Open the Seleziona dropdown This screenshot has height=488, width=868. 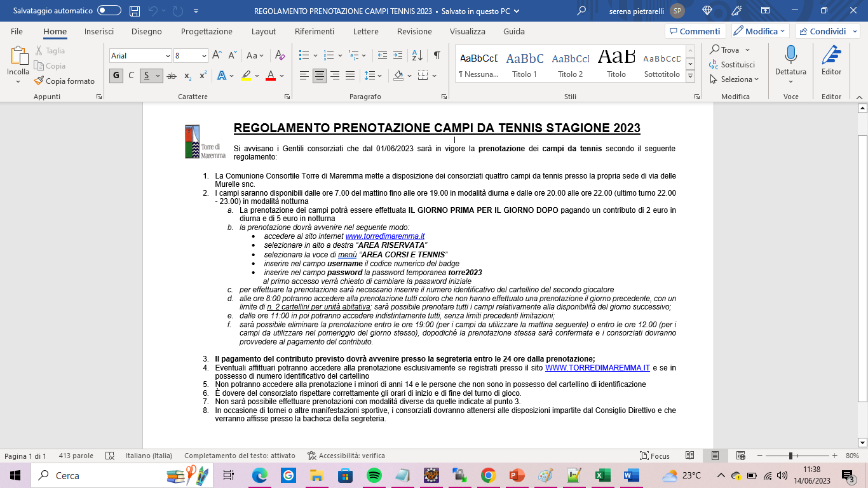(x=735, y=79)
